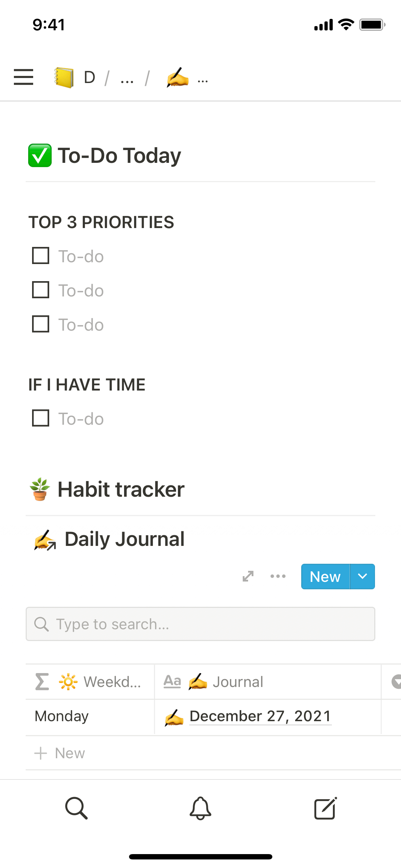Open the hamburger sidebar menu
Image resolution: width=401 pixels, height=868 pixels.
tap(24, 77)
